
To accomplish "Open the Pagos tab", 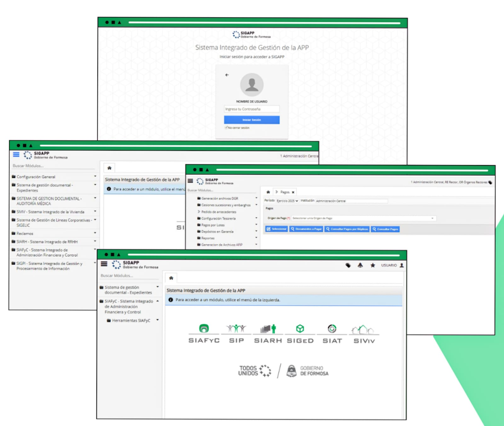I will tap(285, 192).
